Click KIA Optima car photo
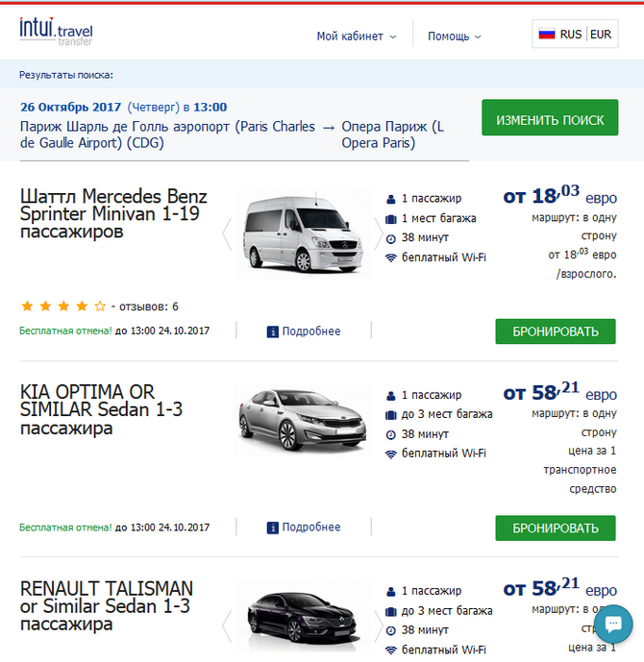The width and height of the screenshot is (644, 662). point(303,420)
